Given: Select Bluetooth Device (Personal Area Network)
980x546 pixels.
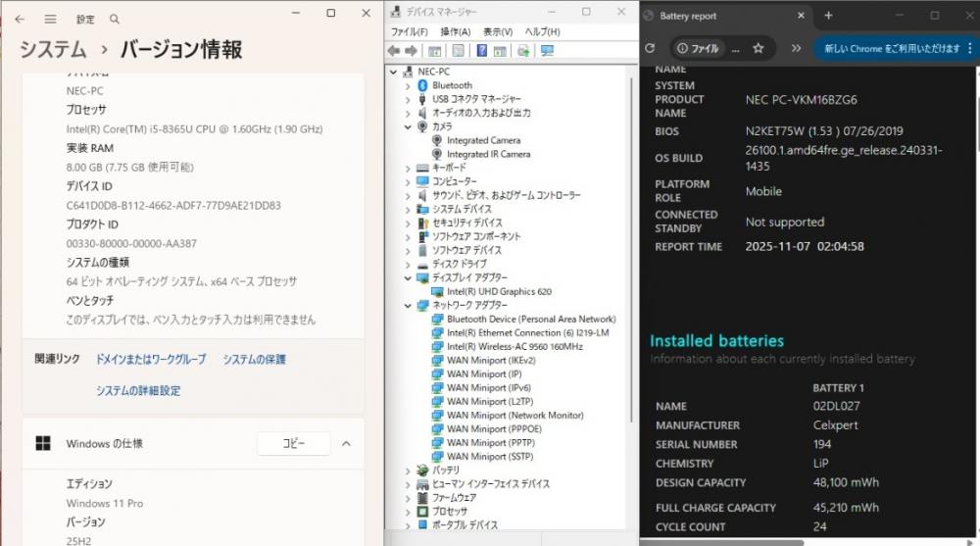Looking at the screenshot, I should pos(531,320).
